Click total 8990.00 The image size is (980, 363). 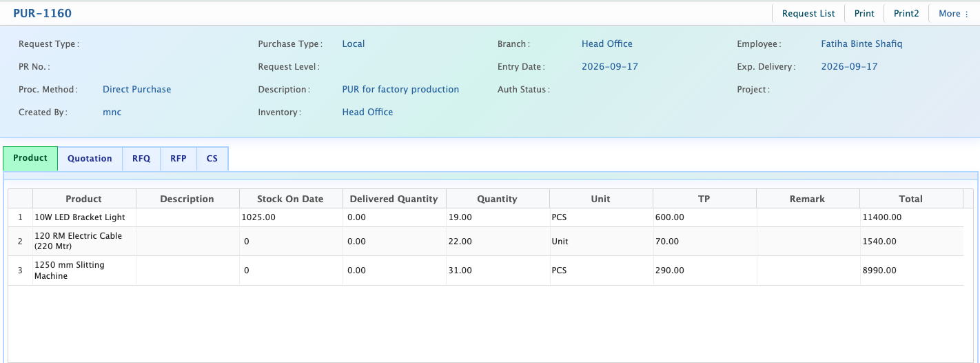click(879, 271)
